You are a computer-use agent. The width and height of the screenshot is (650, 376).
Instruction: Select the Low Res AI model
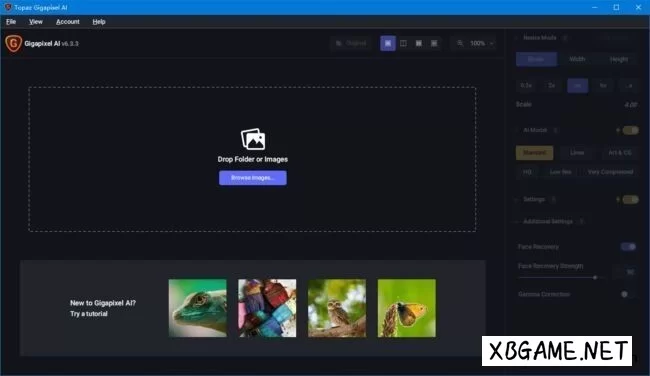point(560,172)
